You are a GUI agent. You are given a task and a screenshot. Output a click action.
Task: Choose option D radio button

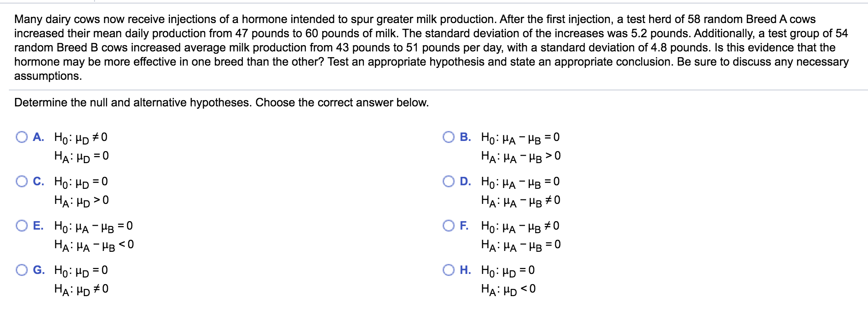pyautogui.click(x=448, y=181)
